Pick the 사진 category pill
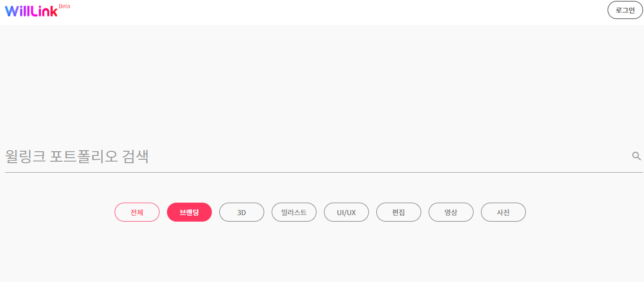 pos(503,212)
